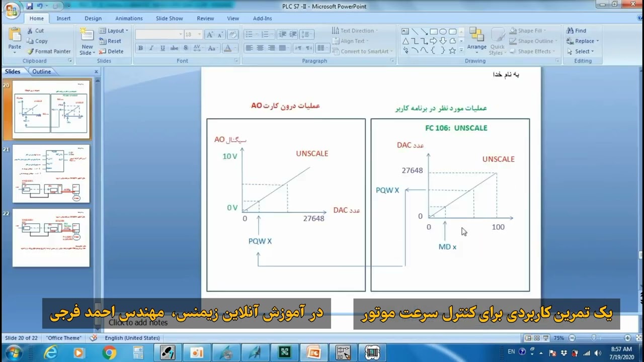Click the Replace button
The width and height of the screenshot is (644, 362).
click(583, 41)
